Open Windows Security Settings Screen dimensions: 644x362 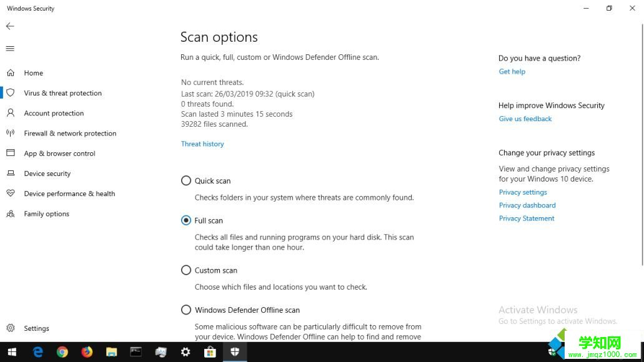click(x=36, y=328)
